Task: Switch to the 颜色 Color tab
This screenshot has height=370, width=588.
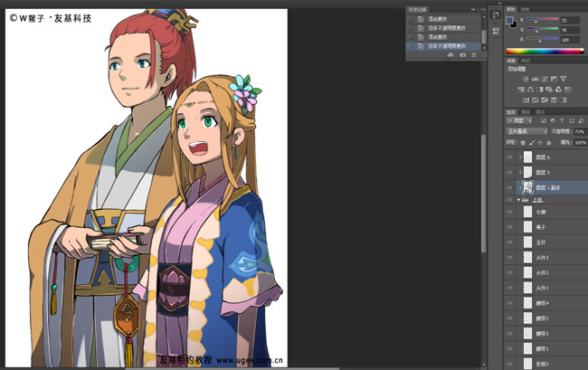Action: coord(511,9)
